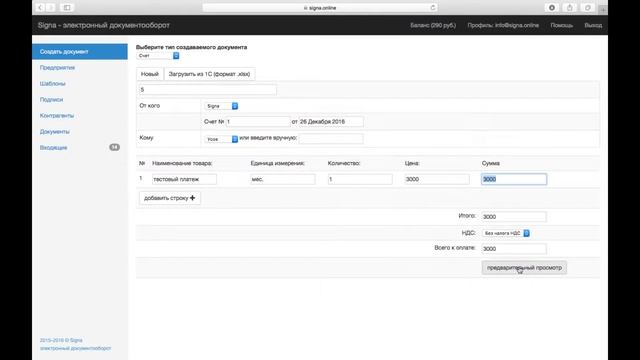Click добавить строку button
640x360 pixels.
coord(170,198)
